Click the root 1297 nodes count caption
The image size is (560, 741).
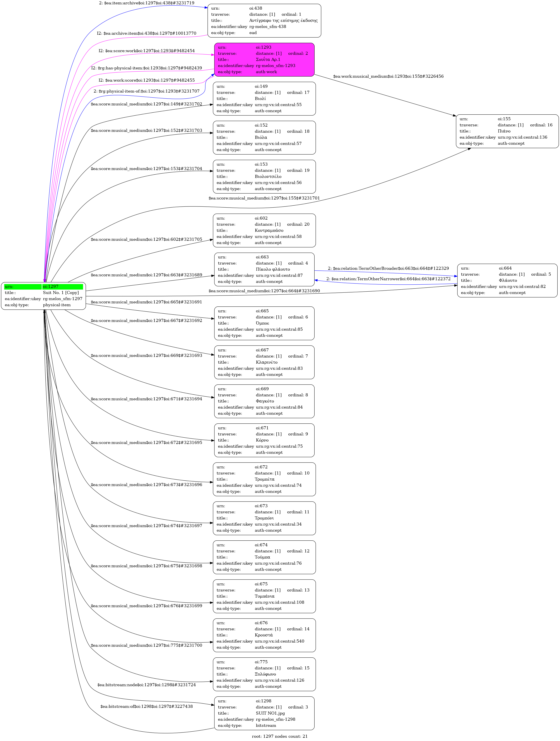279,736
